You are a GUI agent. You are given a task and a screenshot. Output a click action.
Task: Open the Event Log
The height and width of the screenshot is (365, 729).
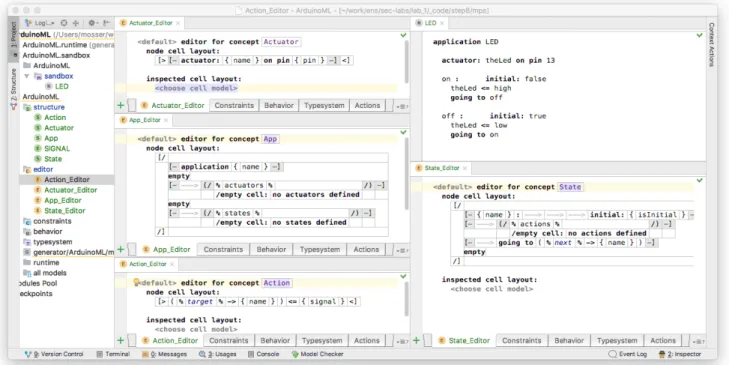point(628,354)
